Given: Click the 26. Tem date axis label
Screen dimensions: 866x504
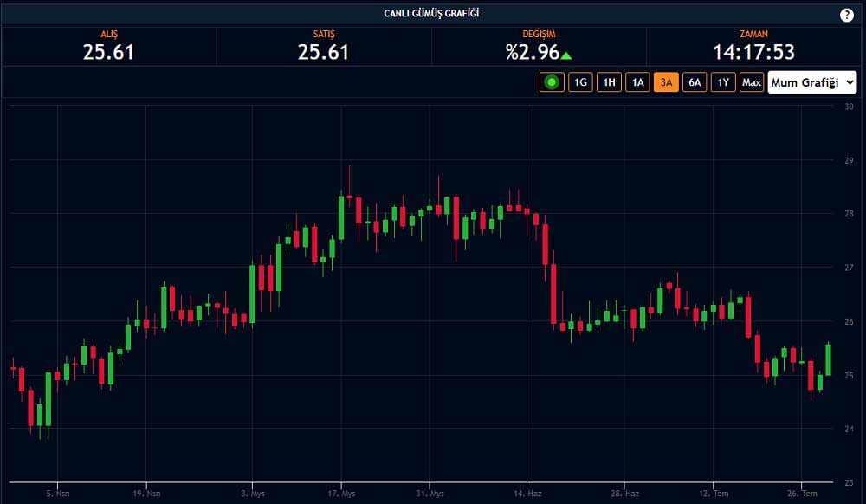Looking at the screenshot, I should click(802, 493).
